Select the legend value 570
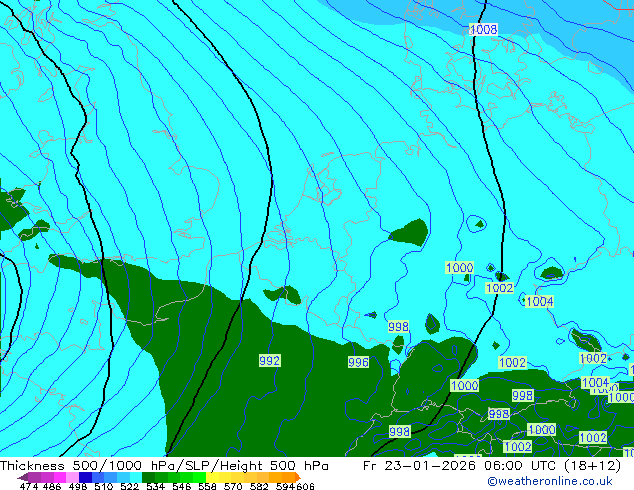The height and width of the screenshot is (490, 634). point(233,486)
